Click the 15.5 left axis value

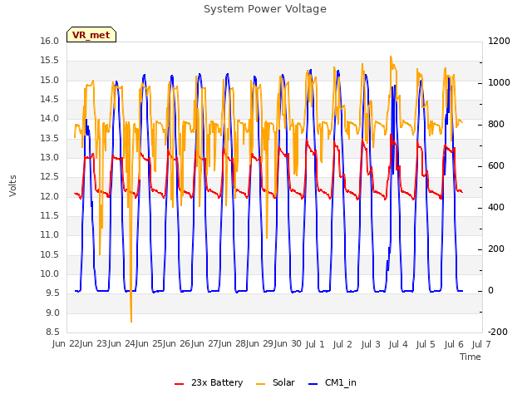click(50, 61)
